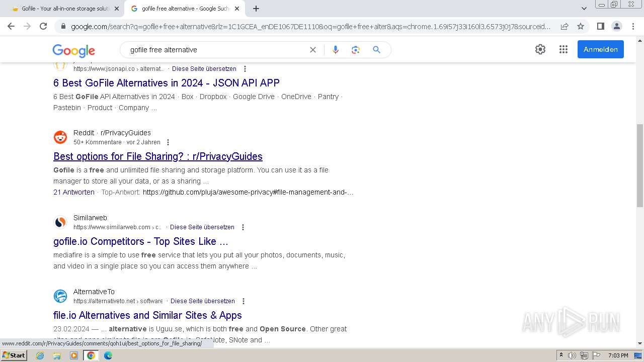The image size is (644, 362).
Task: Search by image with Google Lens
Action: click(x=356, y=50)
